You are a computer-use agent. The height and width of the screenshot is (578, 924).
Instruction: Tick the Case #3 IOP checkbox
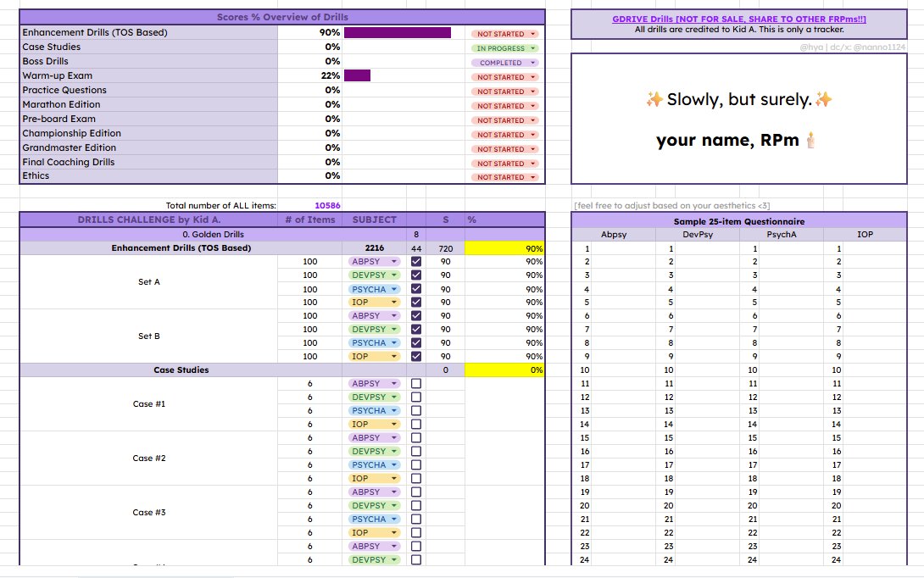point(416,532)
